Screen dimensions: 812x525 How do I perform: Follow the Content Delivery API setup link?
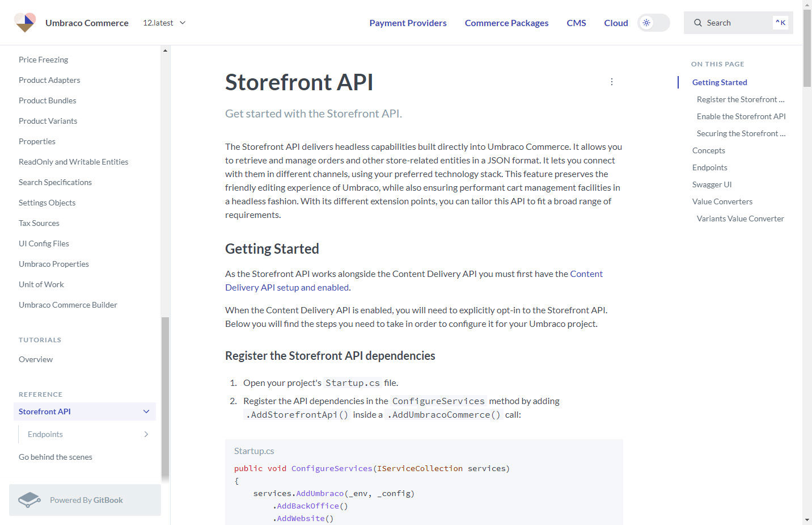click(x=414, y=280)
